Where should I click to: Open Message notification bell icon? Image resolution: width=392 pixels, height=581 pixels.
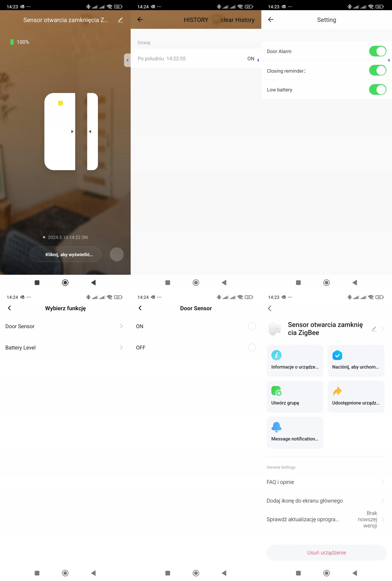(276, 427)
